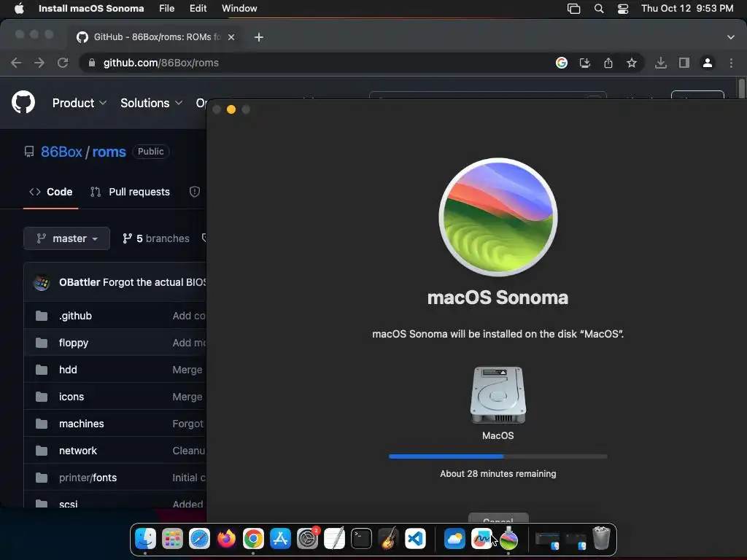This screenshot has width=747, height=560.
Task: Switch to the Pull requests tab
Action: [x=130, y=192]
